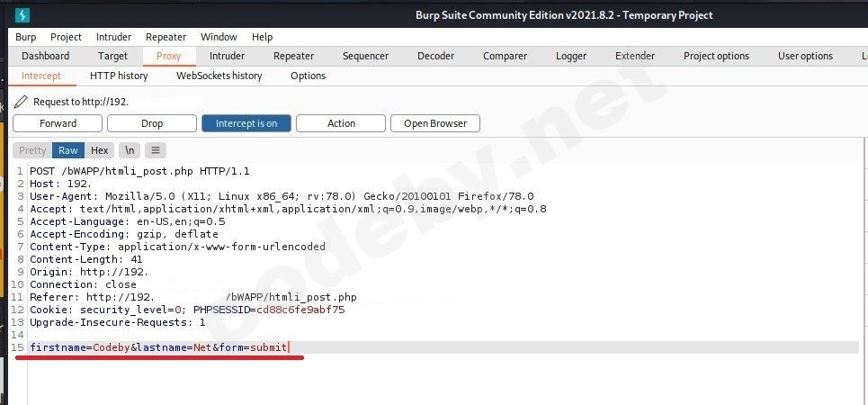The image size is (868, 405).
Task: Switch to Hex view
Action: [x=100, y=150]
